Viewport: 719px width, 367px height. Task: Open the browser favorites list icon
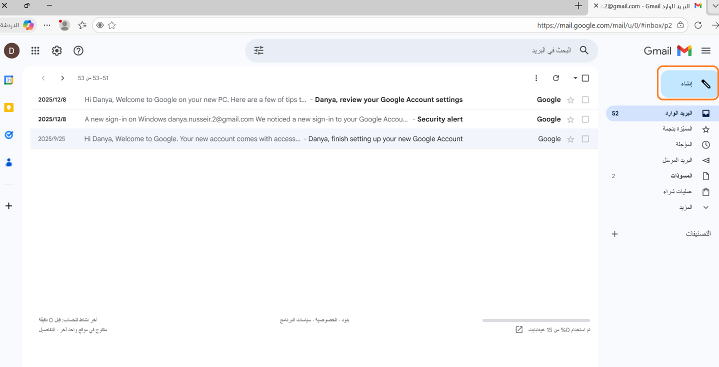pyautogui.click(x=82, y=25)
